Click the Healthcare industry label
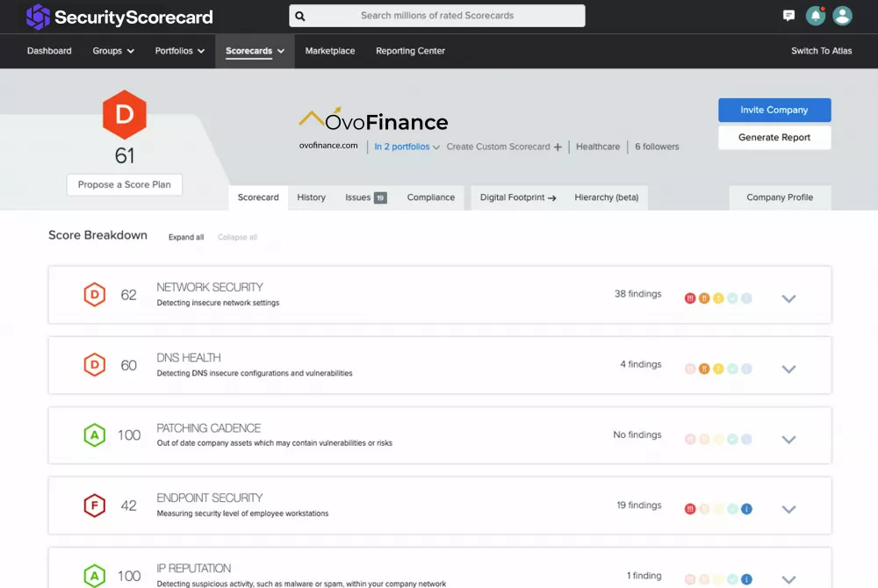This screenshot has height=588, width=878. (x=598, y=147)
